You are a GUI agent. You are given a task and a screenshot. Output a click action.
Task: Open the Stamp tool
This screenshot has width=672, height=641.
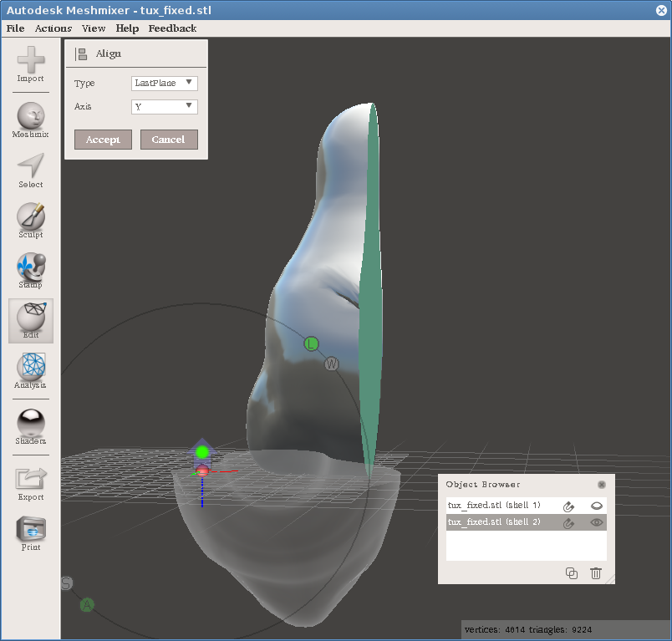pos(30,271)
